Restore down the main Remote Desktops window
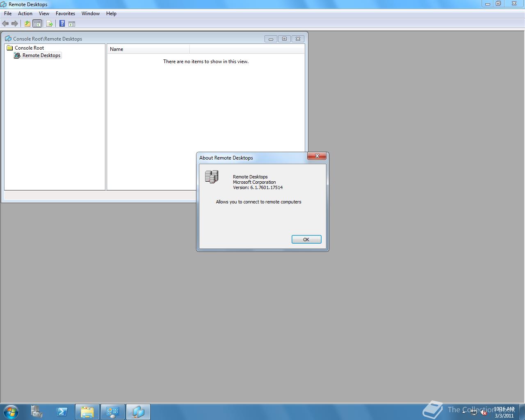 (498, 4)
